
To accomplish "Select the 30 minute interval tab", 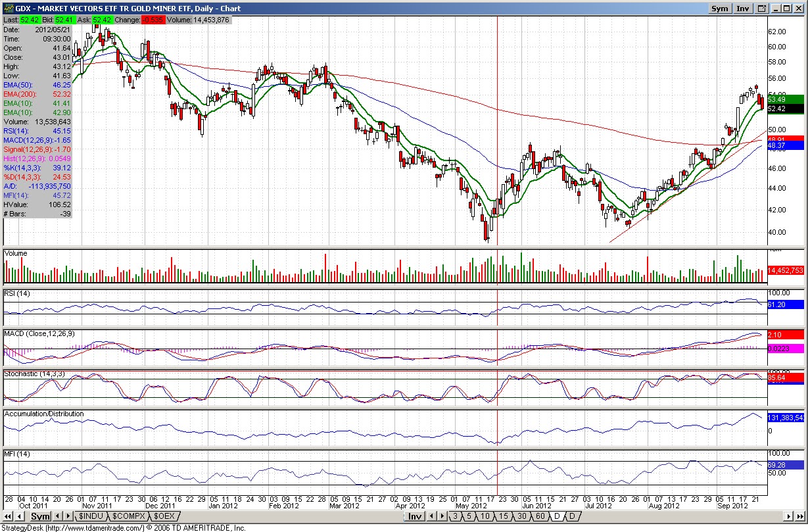I will 522,516.
